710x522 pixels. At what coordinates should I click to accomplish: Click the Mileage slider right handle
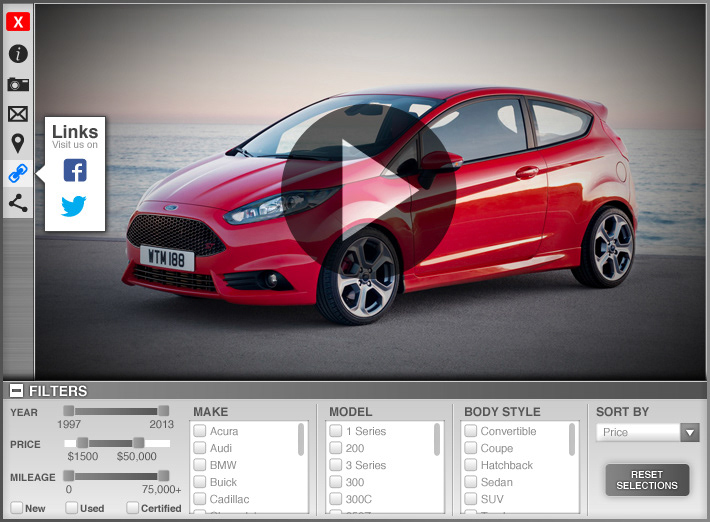click(x=163, y=475)
